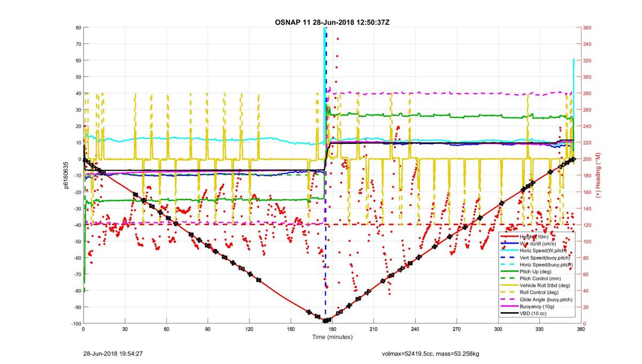642x364 pixels.
Task: Click the "(+) Heading (°M)" right axis label
Action: [x=598, y=175]
